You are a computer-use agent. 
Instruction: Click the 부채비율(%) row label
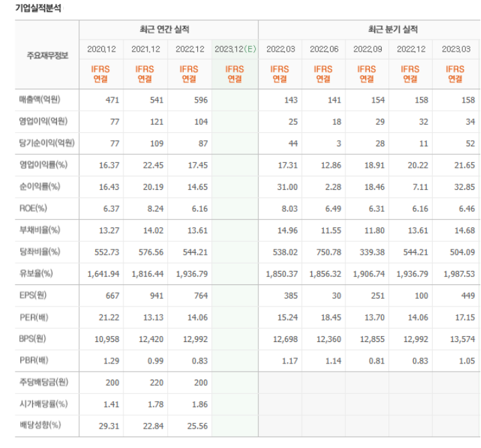pos(40,230)
